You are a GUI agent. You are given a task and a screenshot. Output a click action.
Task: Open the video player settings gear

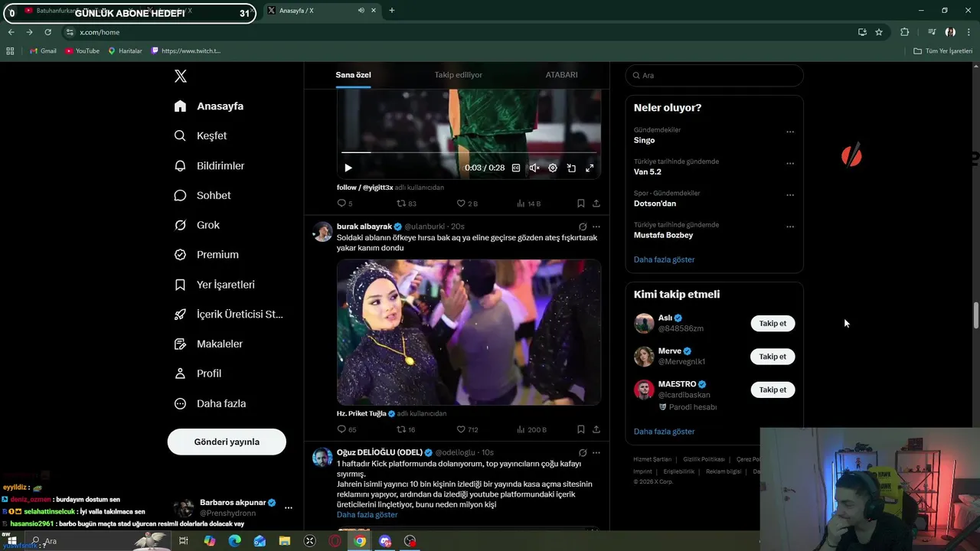553,168
